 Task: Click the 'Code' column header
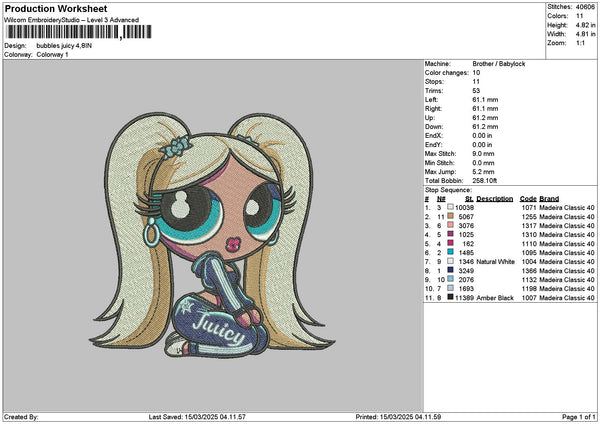tap(528, 199)
